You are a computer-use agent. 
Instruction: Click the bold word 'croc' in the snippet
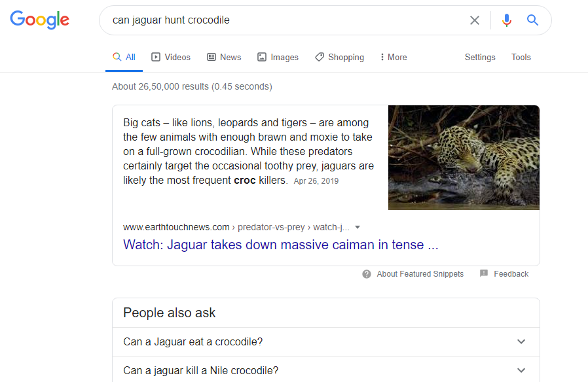pos(244,180)
